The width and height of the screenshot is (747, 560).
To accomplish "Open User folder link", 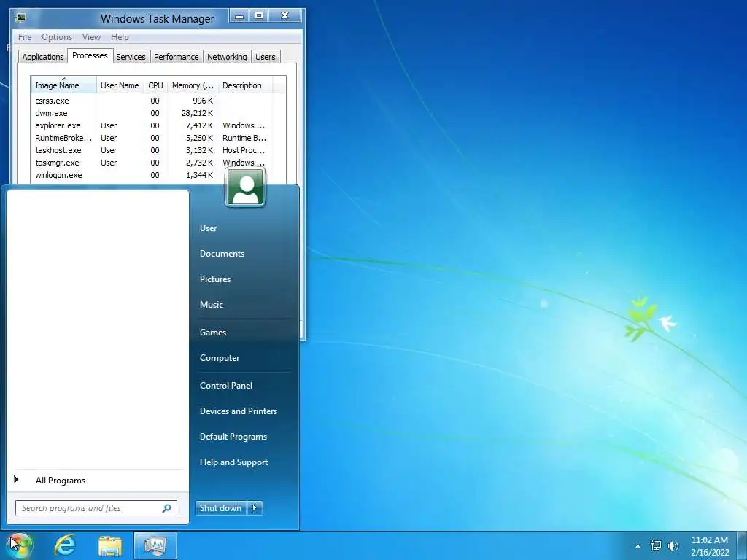I will click(208, 228).
